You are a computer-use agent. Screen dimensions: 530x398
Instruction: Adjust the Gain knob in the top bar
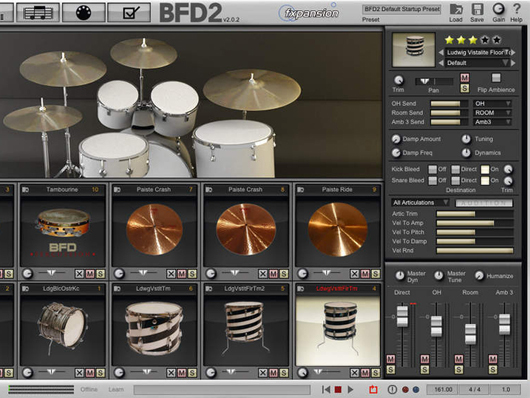tap(498, 9)
